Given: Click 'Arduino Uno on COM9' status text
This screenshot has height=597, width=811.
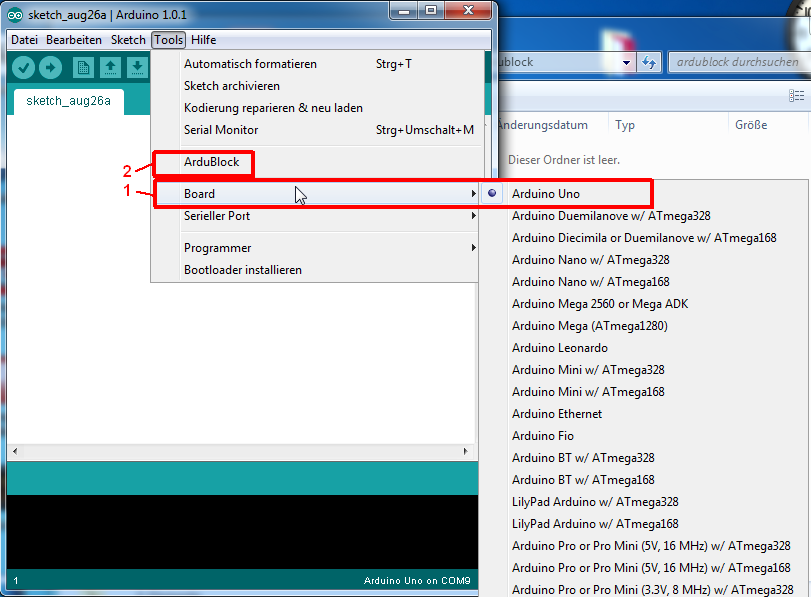Looking at the screenshot, I should [417, 580].
